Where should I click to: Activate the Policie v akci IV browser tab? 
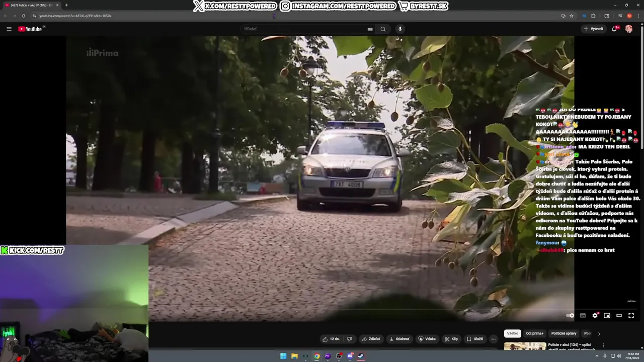tap(31, 5)
